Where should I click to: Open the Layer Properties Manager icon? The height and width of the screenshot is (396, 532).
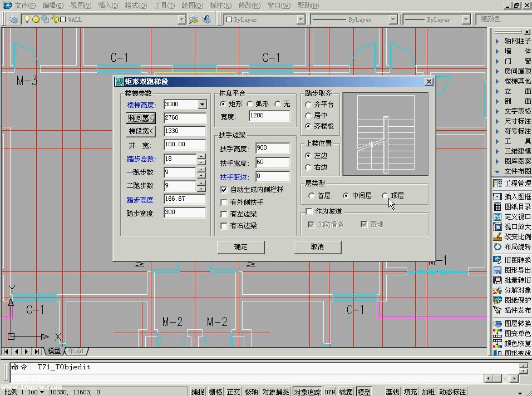point(14,19)
